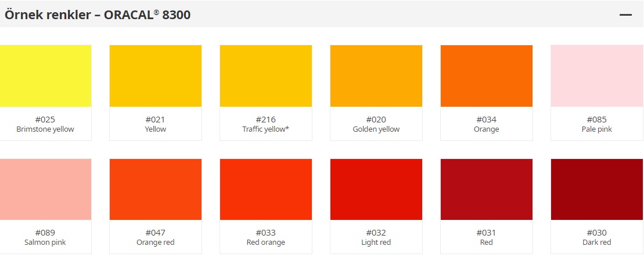The width and height of the screenshot is (644, 264).
Task: Select the Red orange #033 swatch
Action: [x=266, y=189]
